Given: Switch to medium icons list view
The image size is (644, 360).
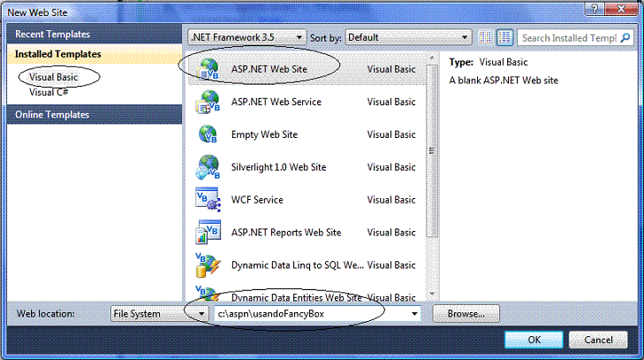Looking at the screenshot, I should pyautogui.click(x=504, y=37).
